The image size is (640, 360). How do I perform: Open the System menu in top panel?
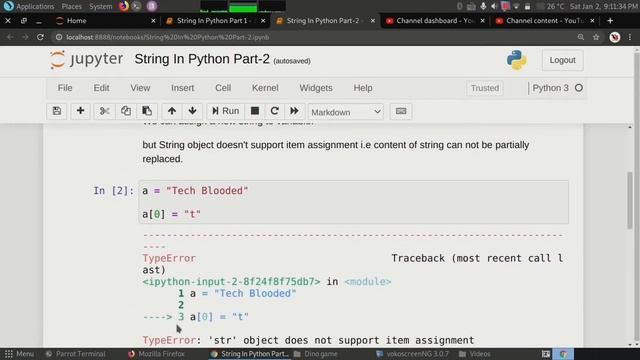coord(100,6)
